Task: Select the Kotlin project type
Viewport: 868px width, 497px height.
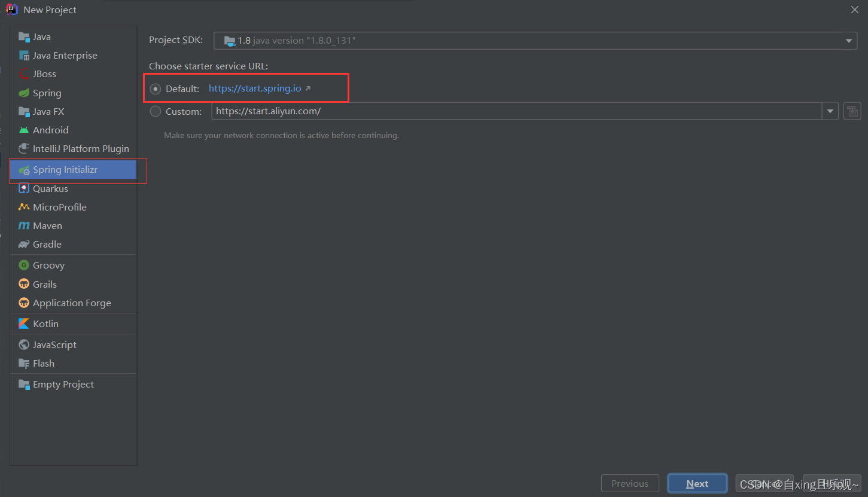Action: 45,324
